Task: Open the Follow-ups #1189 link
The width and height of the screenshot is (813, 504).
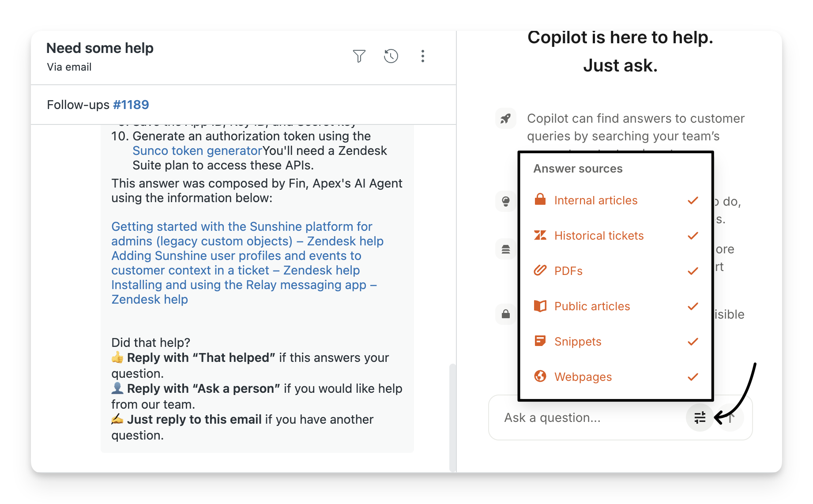Action: click(131, 105)
